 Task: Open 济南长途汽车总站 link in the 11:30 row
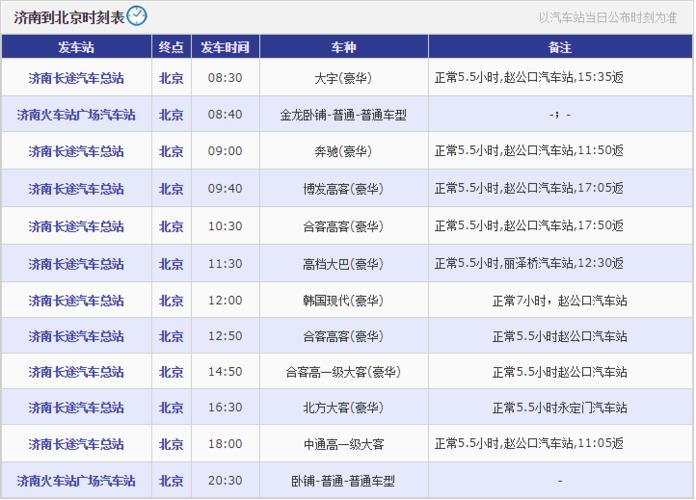[x=76, y=264]
